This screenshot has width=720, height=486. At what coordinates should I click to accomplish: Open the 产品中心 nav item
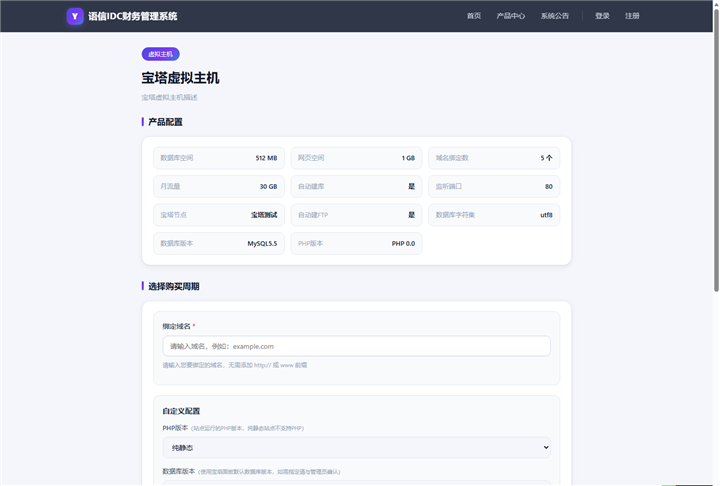(x=511, y=16)
